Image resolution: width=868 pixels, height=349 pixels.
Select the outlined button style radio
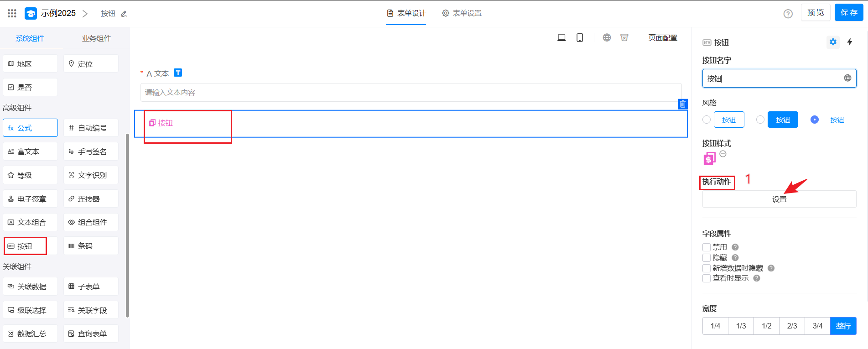tap(707, 120)
